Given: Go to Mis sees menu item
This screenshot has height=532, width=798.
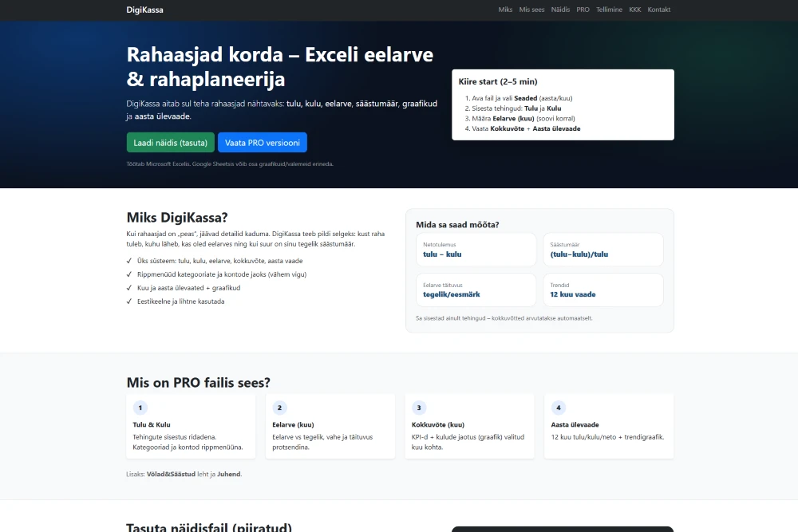Looking at the screenshot, I should pos(531,10).
